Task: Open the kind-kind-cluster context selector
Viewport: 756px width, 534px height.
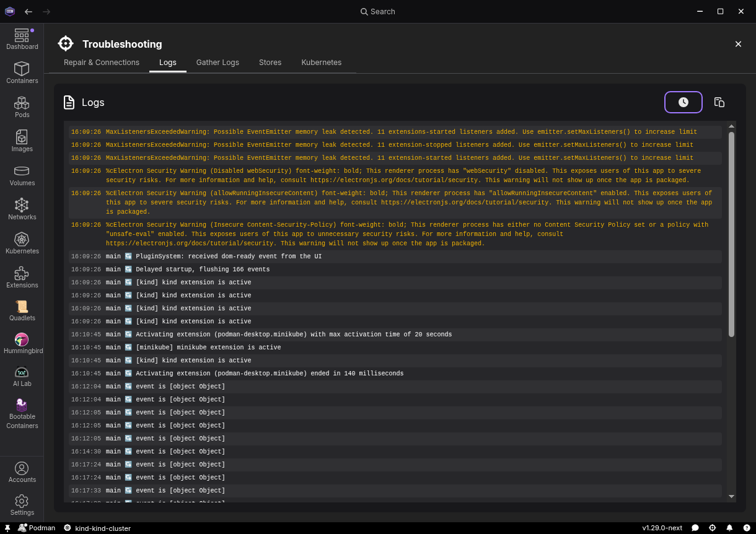Action: [98, 528]
